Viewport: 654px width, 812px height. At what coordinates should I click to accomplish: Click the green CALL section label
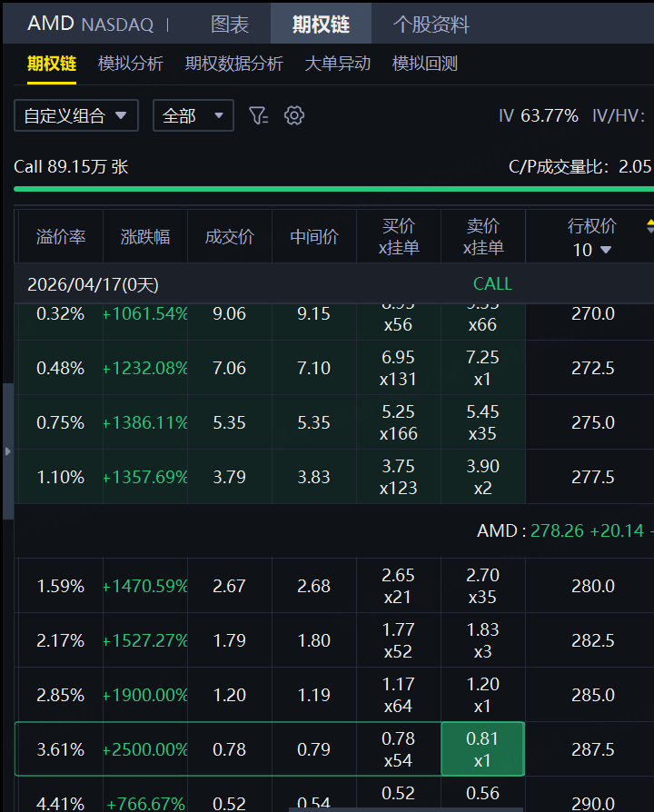(492, 283)
